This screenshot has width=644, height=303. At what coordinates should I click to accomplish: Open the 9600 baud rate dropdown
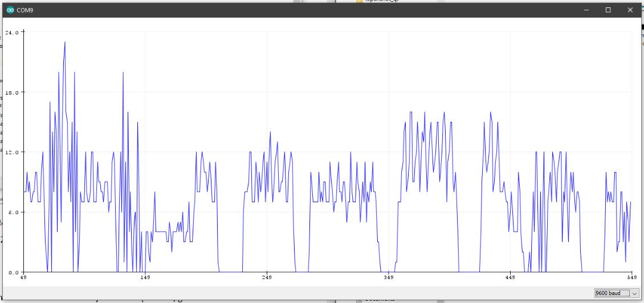point(617,293)
